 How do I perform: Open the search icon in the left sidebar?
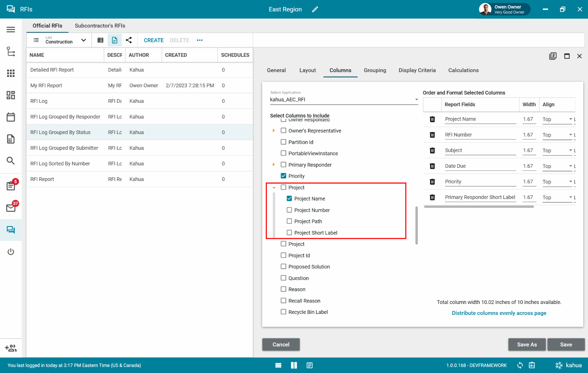tap(11, 160)
